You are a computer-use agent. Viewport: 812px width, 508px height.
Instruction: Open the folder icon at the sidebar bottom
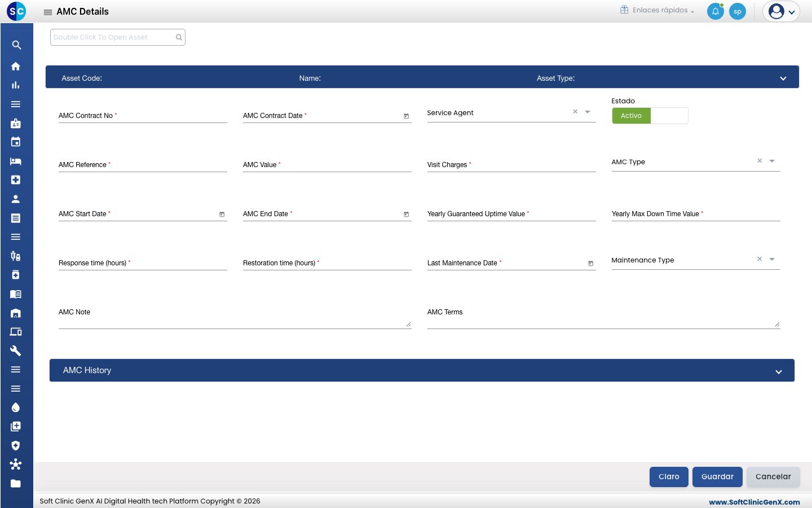16,483
